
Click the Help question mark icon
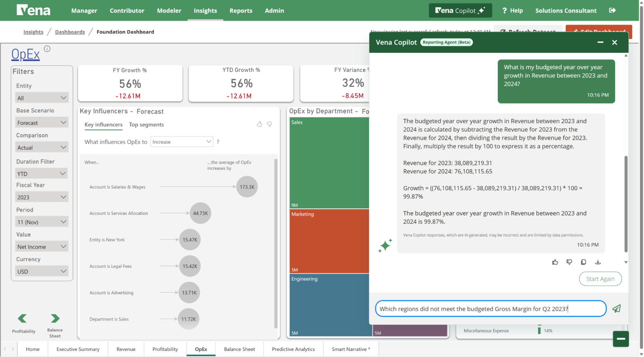(504, 10)
